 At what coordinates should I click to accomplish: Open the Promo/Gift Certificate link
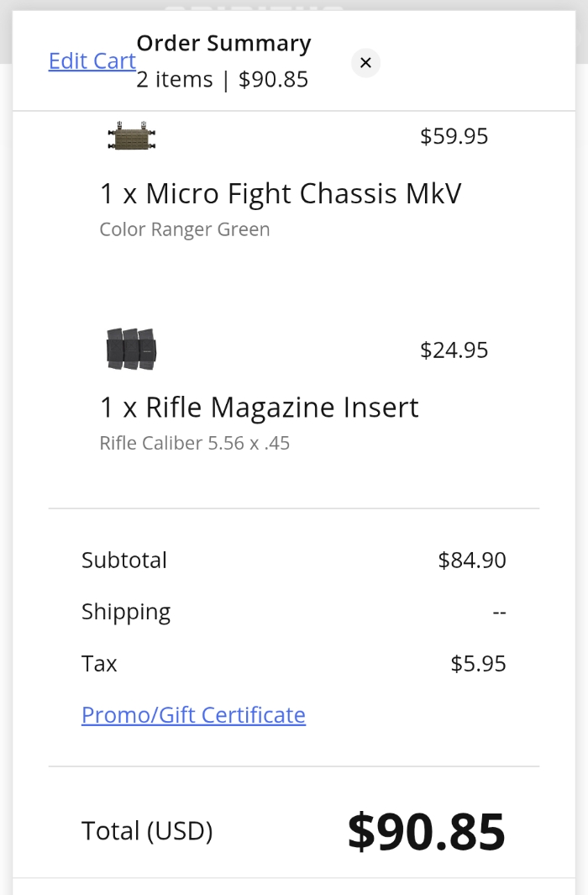193,714
